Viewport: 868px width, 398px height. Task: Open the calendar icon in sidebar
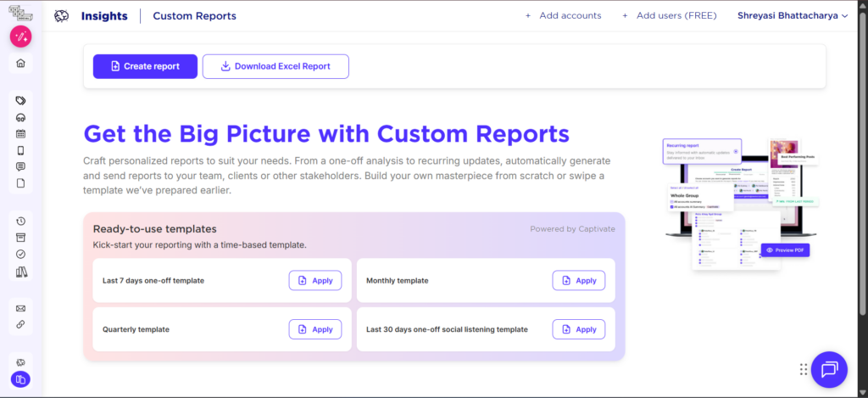click(x=20, y=133)
